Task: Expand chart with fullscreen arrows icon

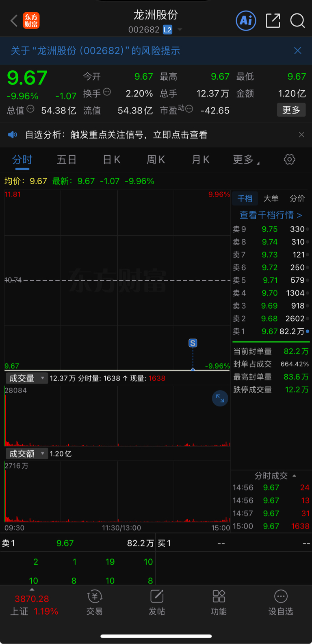Action: pyautogui.click(x=220, y=398)
